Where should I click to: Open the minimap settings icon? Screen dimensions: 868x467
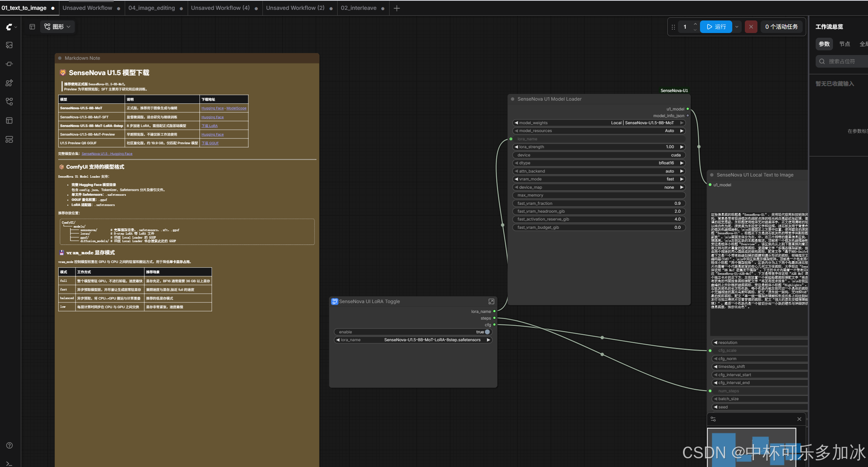click(x=713, y=419)
